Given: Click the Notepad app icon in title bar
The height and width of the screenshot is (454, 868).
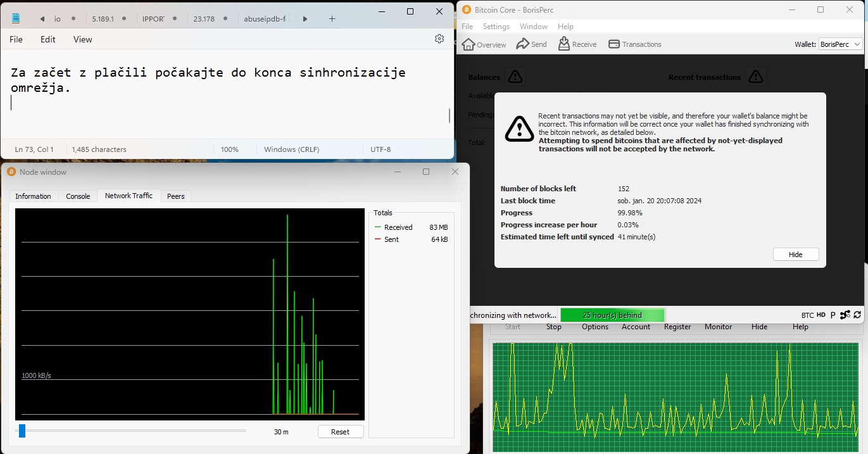Looking at the screenshot, I should click(16, 18).
